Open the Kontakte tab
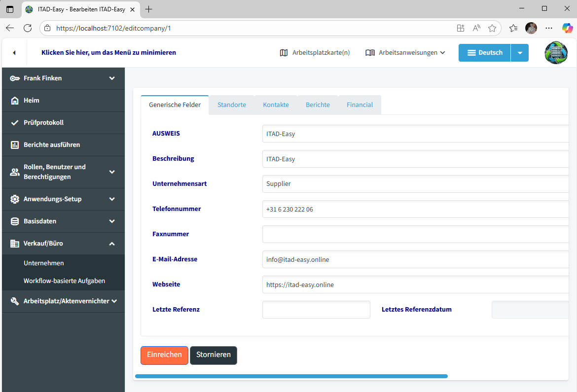Image resolution: width=577 pixels, height=392 pixels. [276, 105]
